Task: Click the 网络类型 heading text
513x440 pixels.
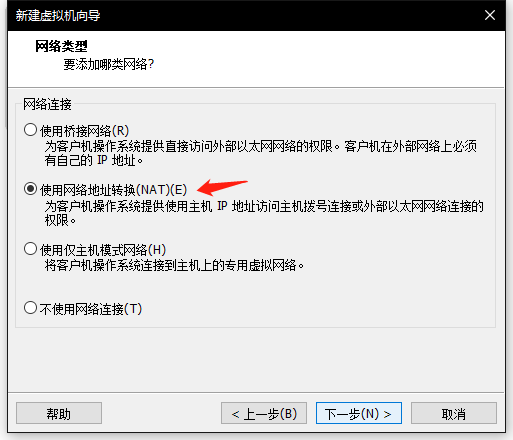Action: coord(61,46)
